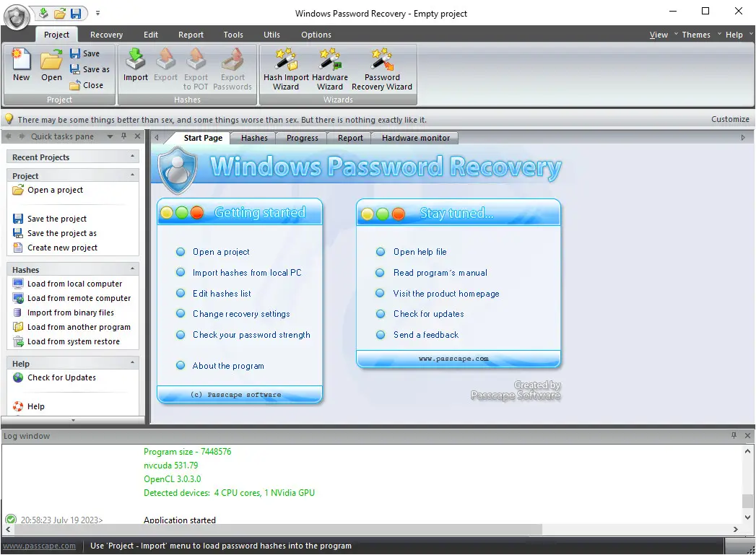This screenshot has width=756, height=555.
Task: Open the Tools ribbon tab
Action: tap(233, 35)
